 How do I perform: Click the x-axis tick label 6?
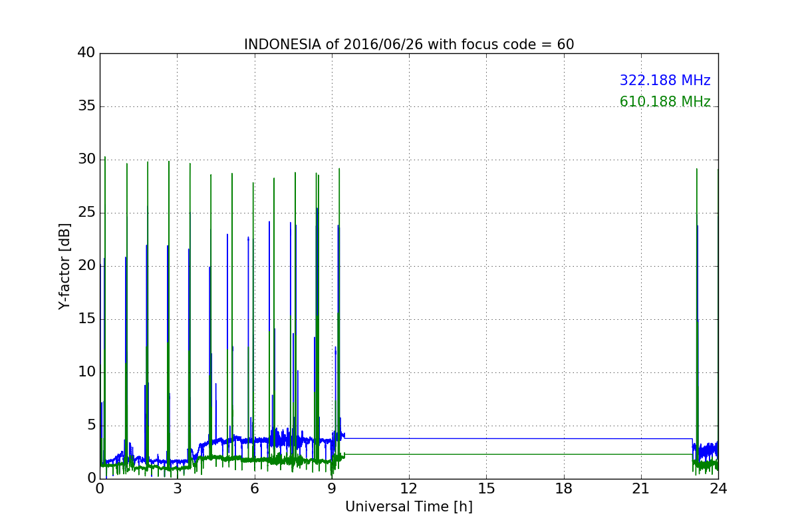[x=254, y=488]
